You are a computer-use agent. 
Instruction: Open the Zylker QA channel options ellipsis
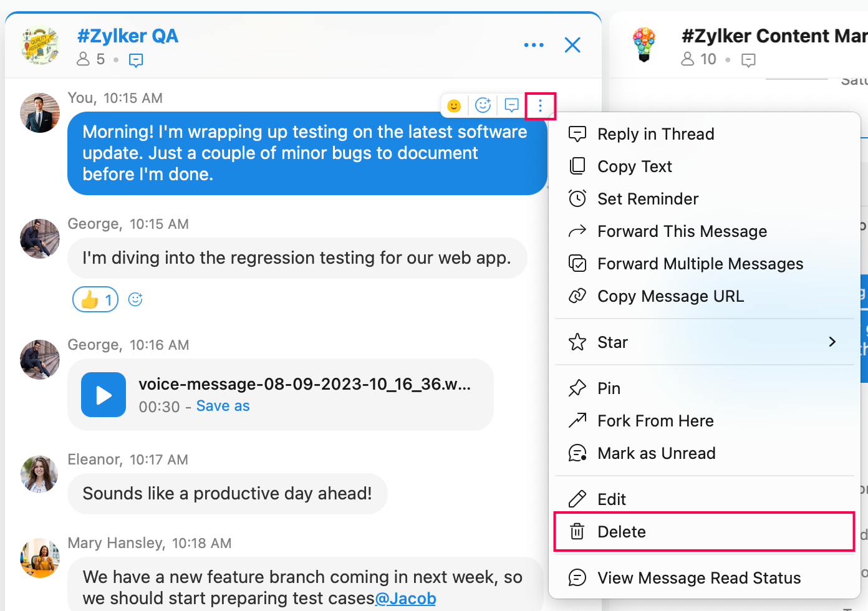click(x=534, y=45)
